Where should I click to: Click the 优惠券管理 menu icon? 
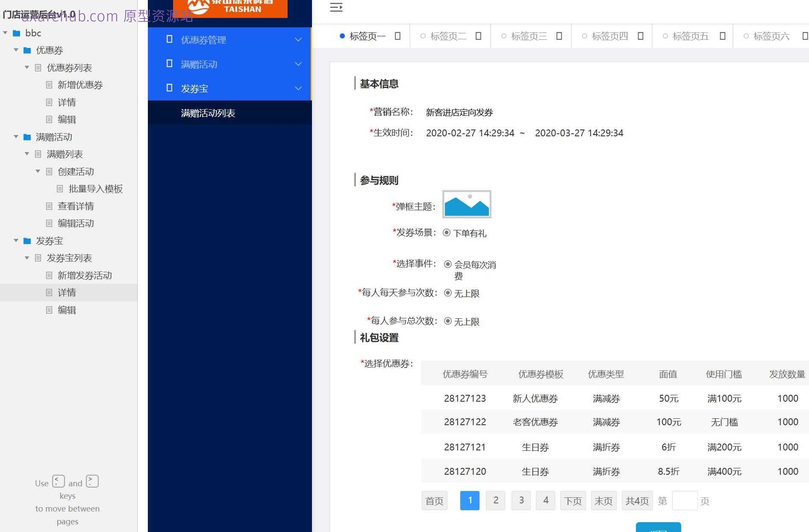click(169, 39)
